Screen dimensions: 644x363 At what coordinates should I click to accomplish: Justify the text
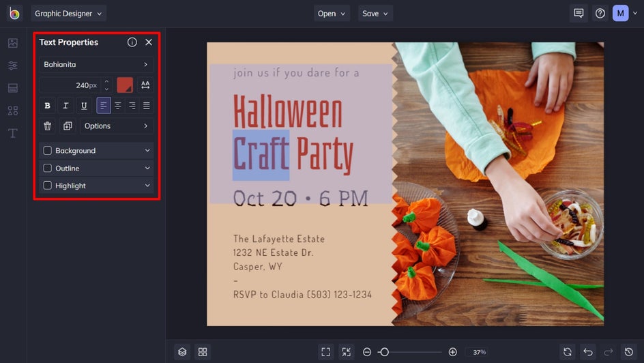point(147,106)
